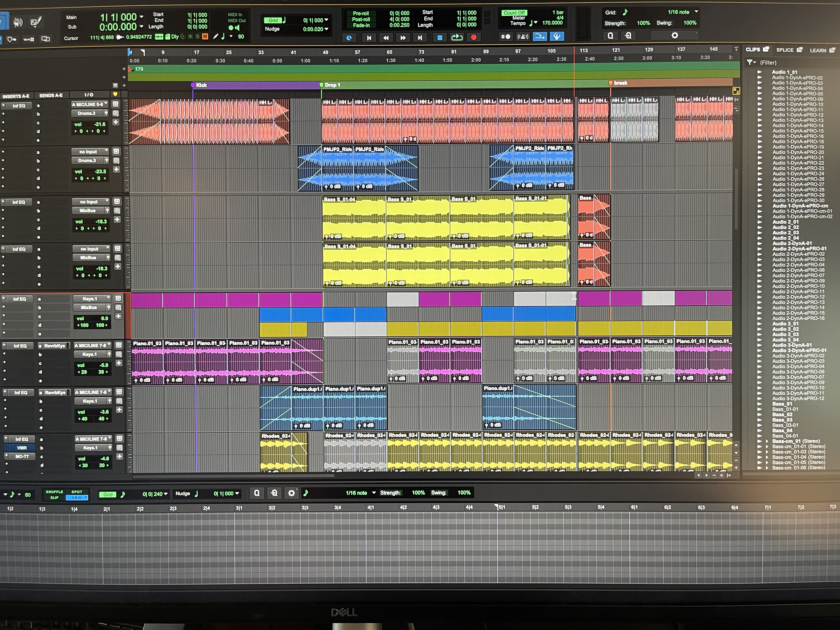Click Return to Zero transport button

tap(369, 37)
